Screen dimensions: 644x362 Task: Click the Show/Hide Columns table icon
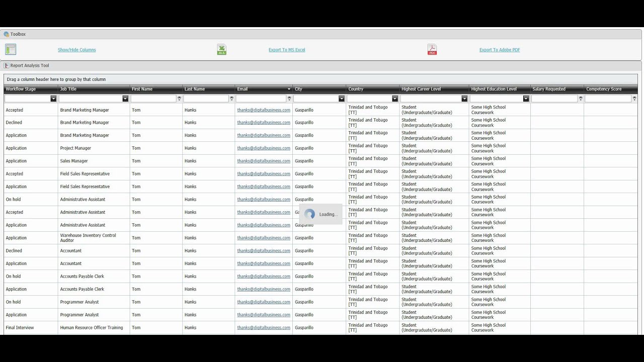coord(11,49)
